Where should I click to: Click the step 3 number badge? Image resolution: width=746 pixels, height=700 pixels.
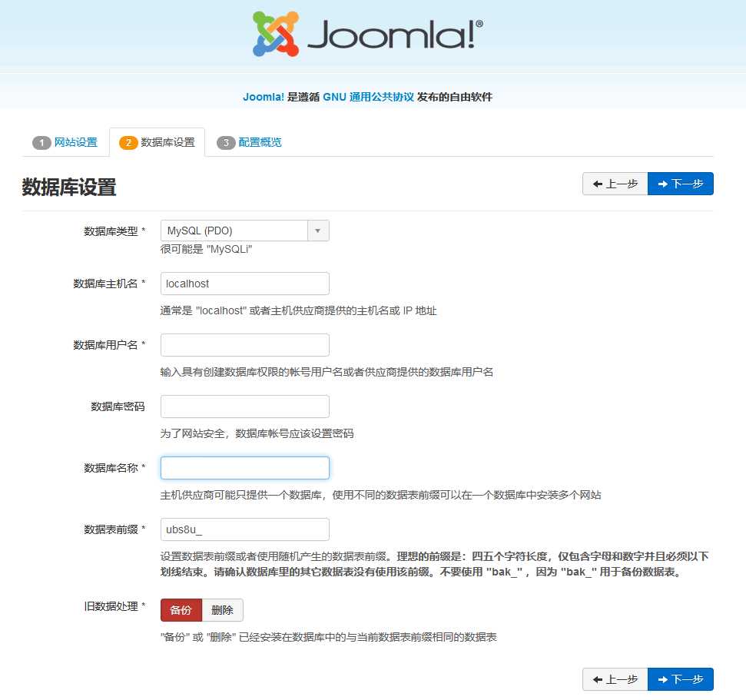[226, 143]
